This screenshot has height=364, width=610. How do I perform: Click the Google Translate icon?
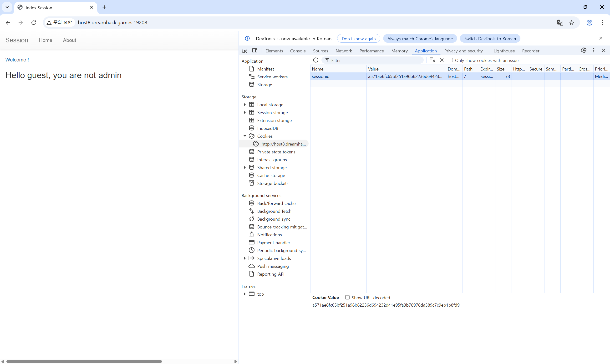[560, 23]
